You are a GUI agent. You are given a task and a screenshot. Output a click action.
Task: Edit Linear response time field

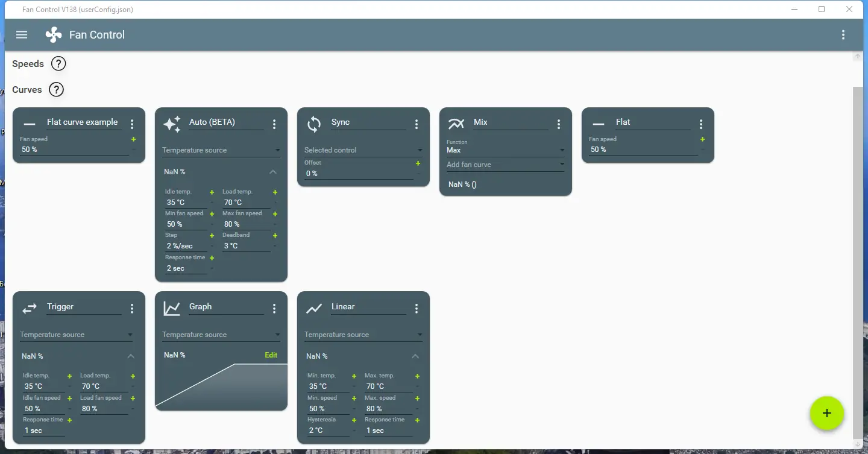(x=388, y=430)
